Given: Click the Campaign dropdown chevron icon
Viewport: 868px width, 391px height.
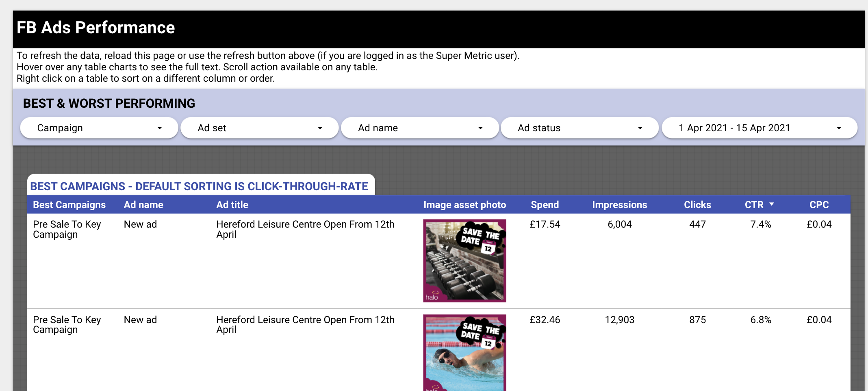Looking at the screenshot, I should tap(160, 128).
